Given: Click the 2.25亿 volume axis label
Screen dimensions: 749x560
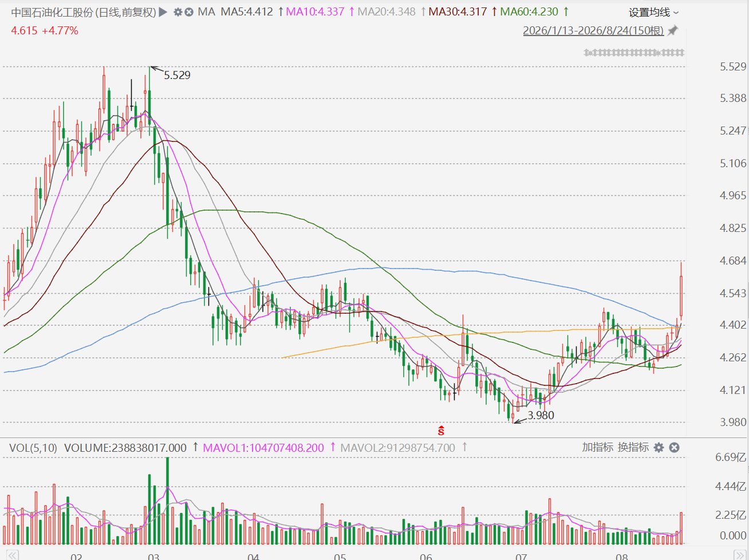Looking at the screenshot, I should [x=731, y=515].
